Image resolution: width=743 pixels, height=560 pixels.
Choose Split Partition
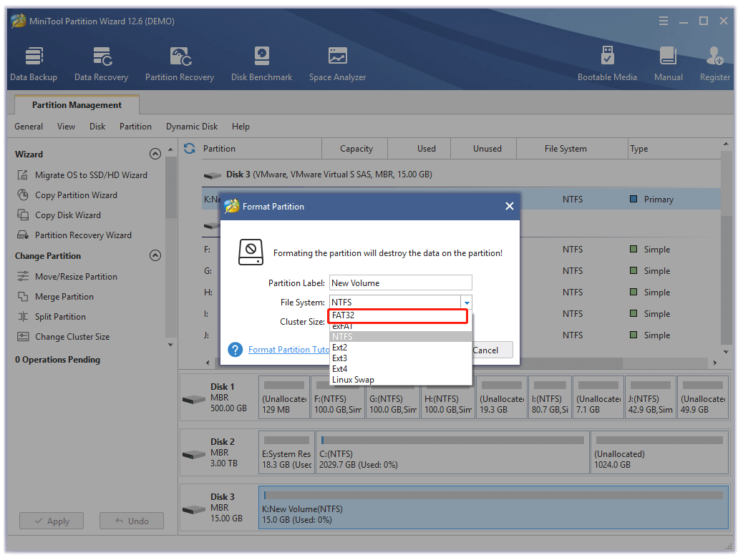click(x=52, y=317)
